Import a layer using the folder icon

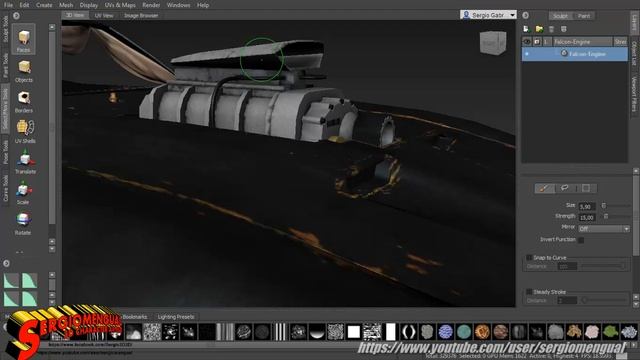click(x=539, y=29)
